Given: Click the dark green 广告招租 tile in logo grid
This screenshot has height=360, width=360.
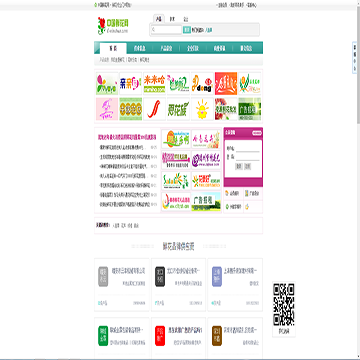Looking at the screenshot, I should [x=250, y=109].
